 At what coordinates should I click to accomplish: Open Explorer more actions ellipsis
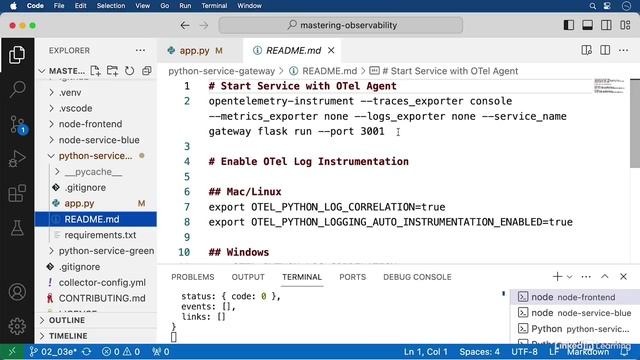tap(140, 51)
